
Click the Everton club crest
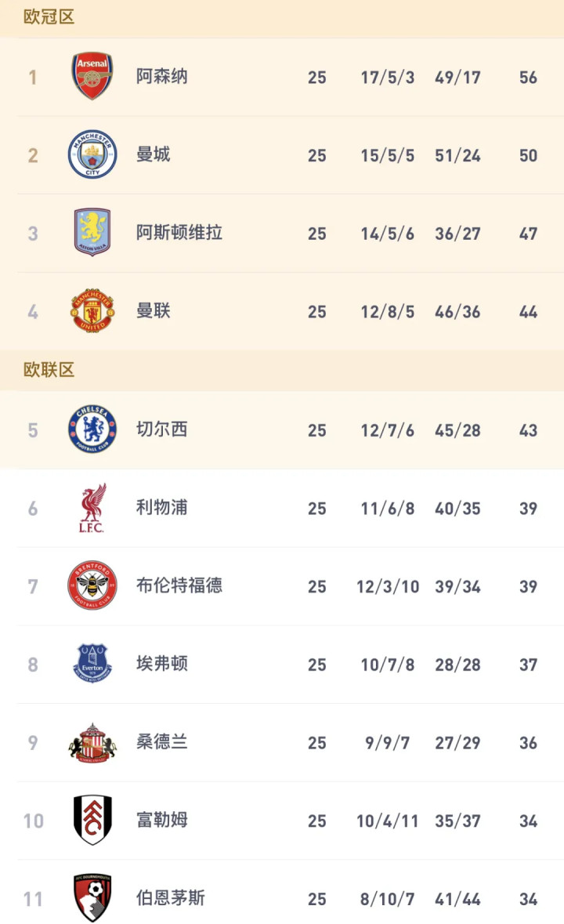point(92,664)
